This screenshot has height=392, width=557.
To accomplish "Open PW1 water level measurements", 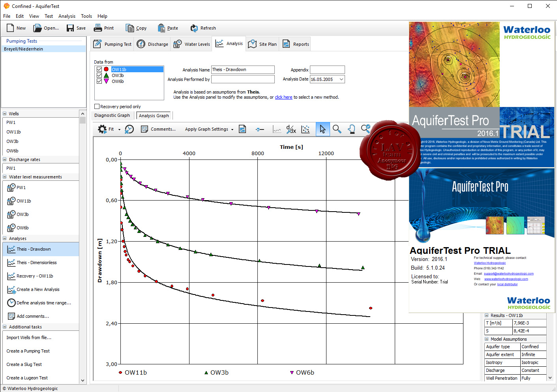I will pyautogui.click(x=16, y=188).
